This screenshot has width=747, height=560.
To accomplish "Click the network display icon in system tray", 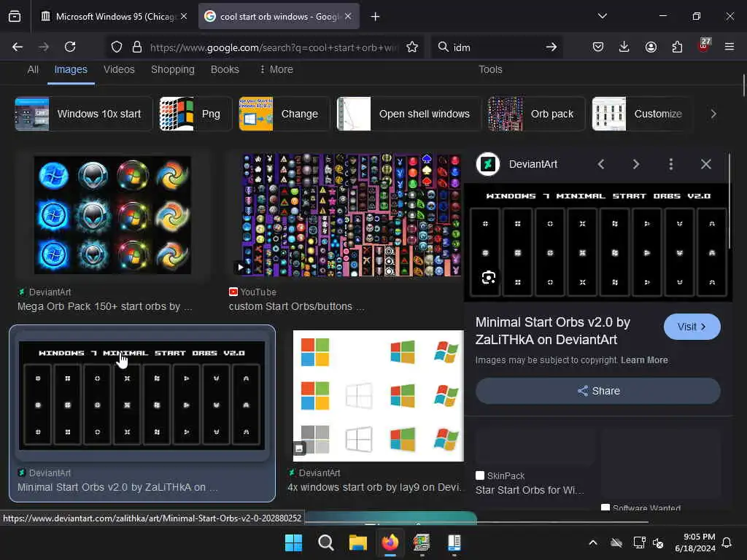I will click(639, 542).
